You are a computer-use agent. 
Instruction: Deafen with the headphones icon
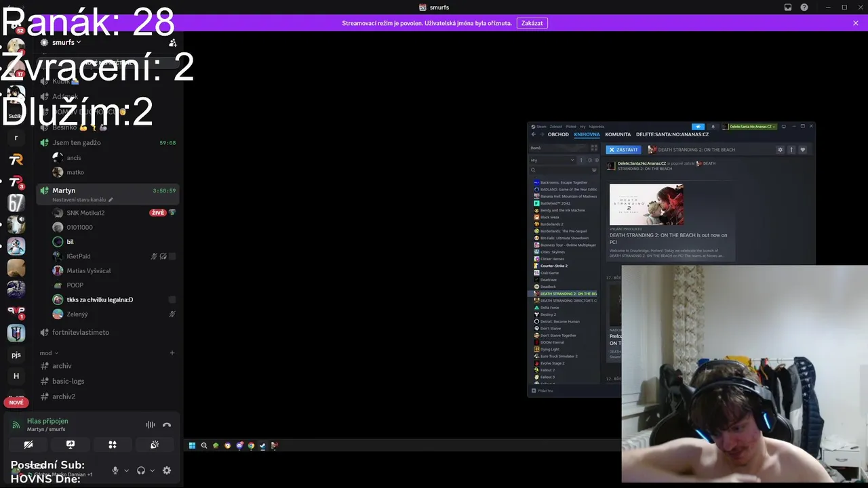pyautogui.click(x=141, y=470)
